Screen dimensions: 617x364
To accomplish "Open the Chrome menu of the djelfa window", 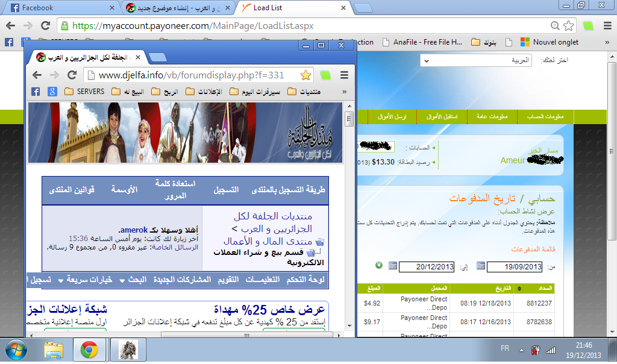I will 344,75.
